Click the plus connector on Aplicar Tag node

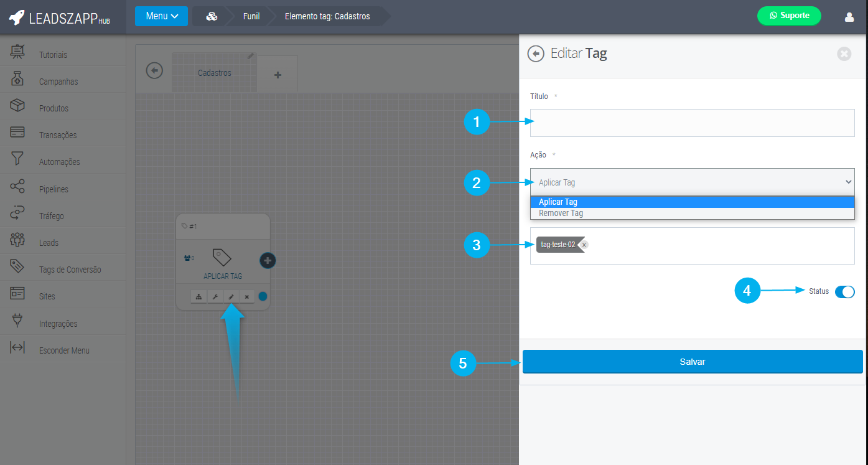point(268,261)
